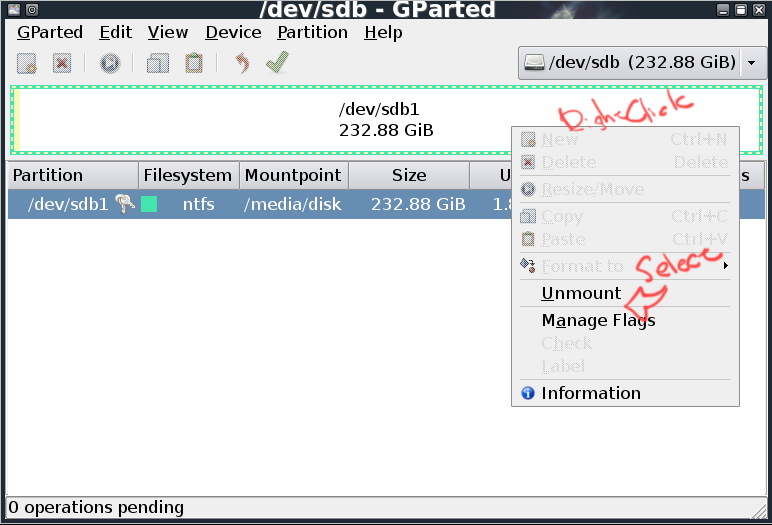Open the Device menu
Viewport: 772px width, 525px height.
click(233, 33)
